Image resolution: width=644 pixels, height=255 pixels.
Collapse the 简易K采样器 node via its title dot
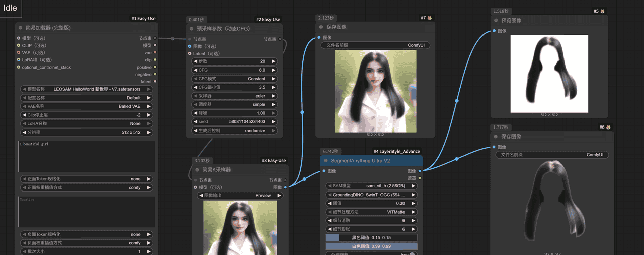[197, 170]
